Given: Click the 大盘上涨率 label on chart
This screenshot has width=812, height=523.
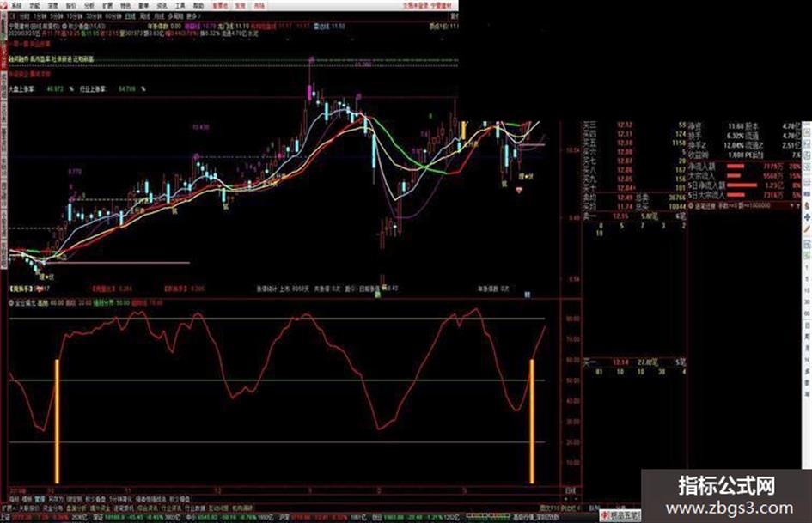Looking at the screenshot, I should point(21,89).
